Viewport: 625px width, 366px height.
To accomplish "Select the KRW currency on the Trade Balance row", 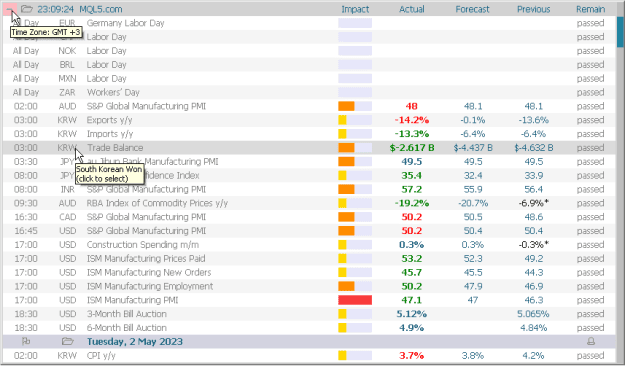I will 67,148.
